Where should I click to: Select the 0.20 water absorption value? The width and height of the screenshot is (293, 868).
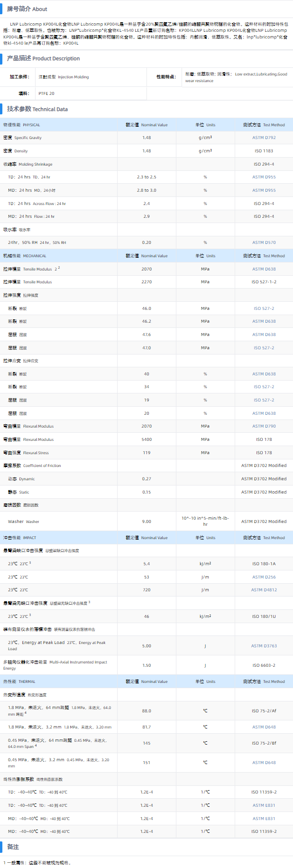(146, 243)
